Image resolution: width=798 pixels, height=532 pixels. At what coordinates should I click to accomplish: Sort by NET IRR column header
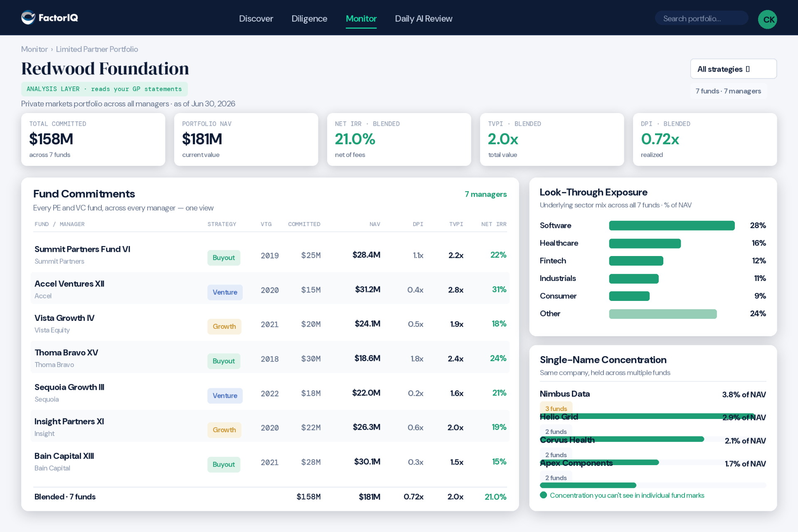point(494,224)
